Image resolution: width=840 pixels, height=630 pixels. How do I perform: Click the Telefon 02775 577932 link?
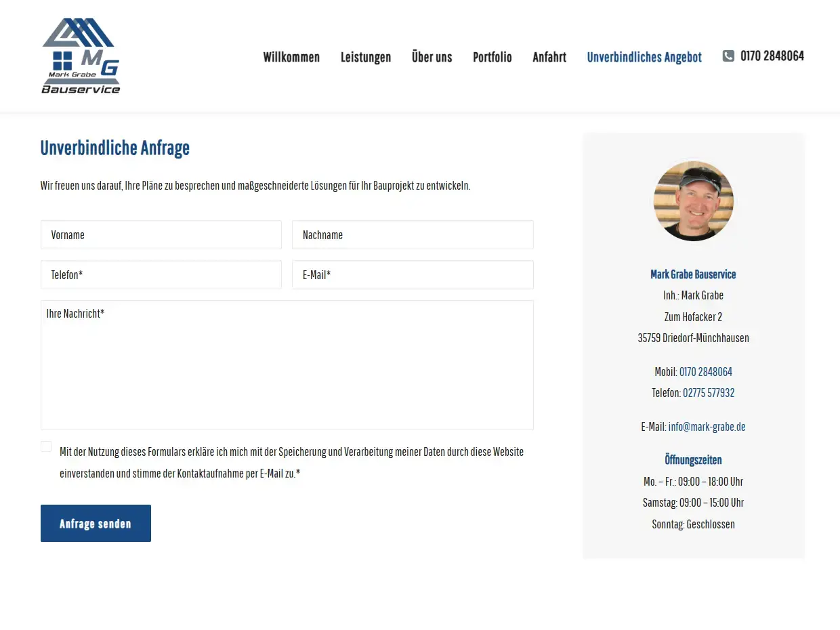tap(709, 393)
